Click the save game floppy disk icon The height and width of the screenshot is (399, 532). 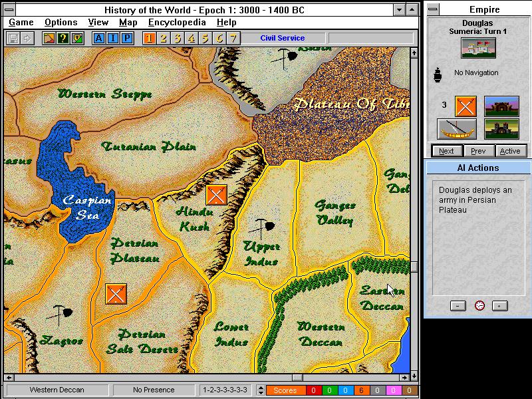(x=13, y=39)
